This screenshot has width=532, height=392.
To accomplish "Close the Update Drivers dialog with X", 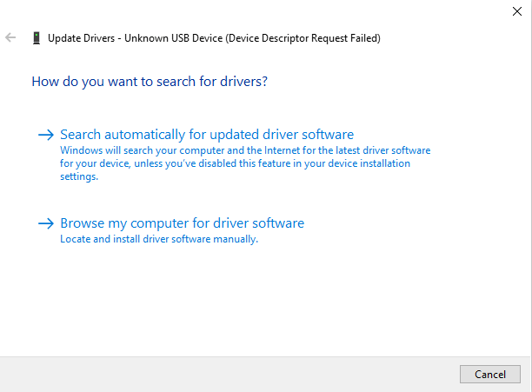I will tap(518, 11).
